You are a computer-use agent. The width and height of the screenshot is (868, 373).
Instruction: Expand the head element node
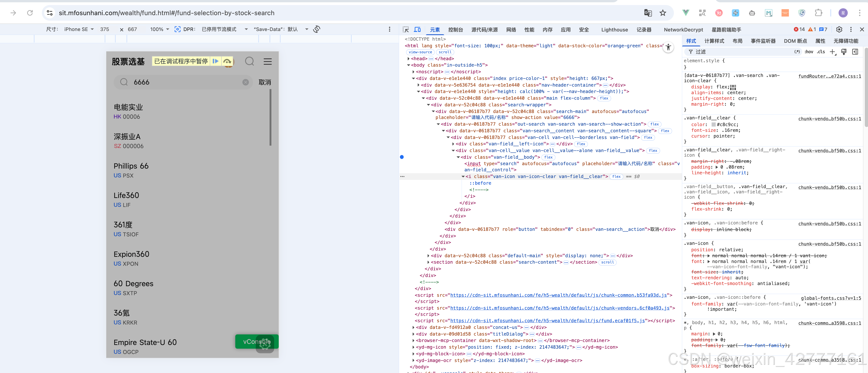click(409, 59)
